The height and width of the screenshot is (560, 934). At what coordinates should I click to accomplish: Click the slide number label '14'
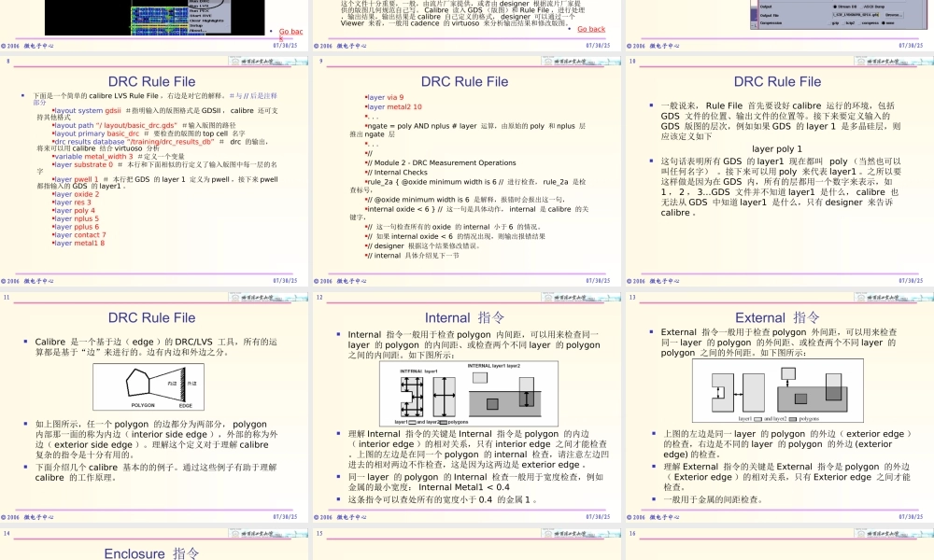7,533
